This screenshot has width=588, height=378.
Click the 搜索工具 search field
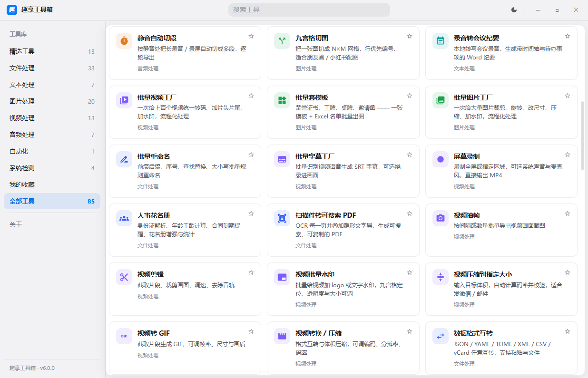309,10
